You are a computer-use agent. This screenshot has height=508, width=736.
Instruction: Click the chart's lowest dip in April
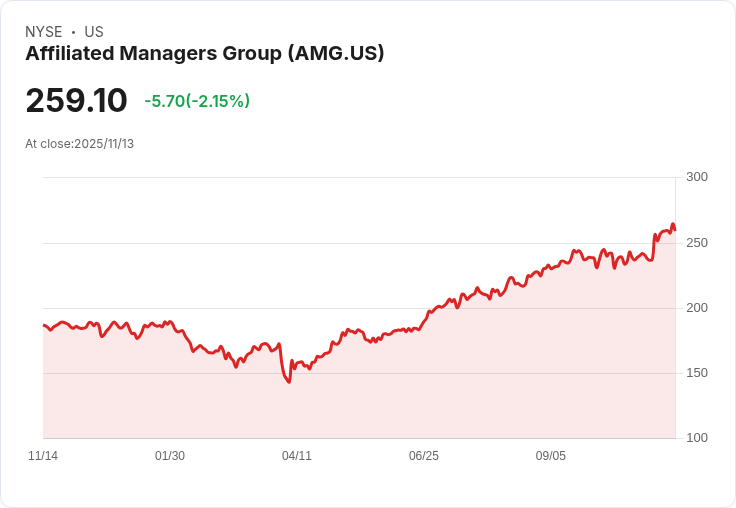tap(289, 382)
